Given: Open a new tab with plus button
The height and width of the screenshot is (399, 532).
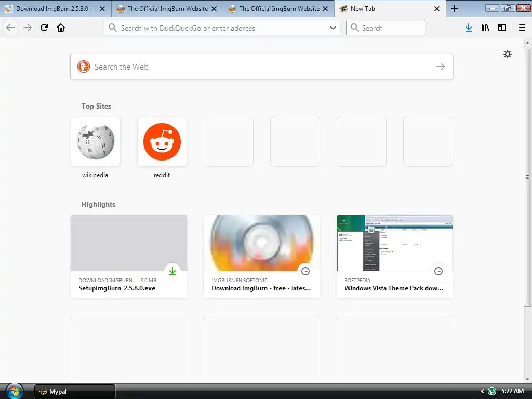Looking at the screenshot, I should (454, 9).
